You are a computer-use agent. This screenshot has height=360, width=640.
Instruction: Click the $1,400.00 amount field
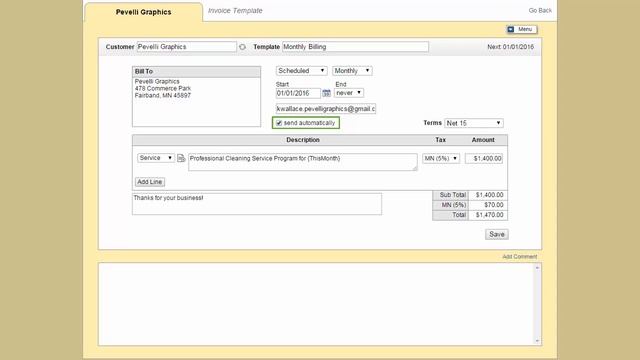click(x=484, y=158)
